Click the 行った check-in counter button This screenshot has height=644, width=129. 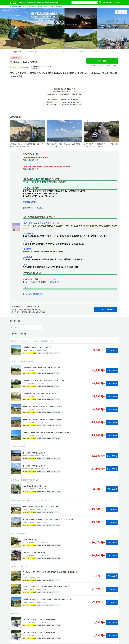click(x=92, y=66)
